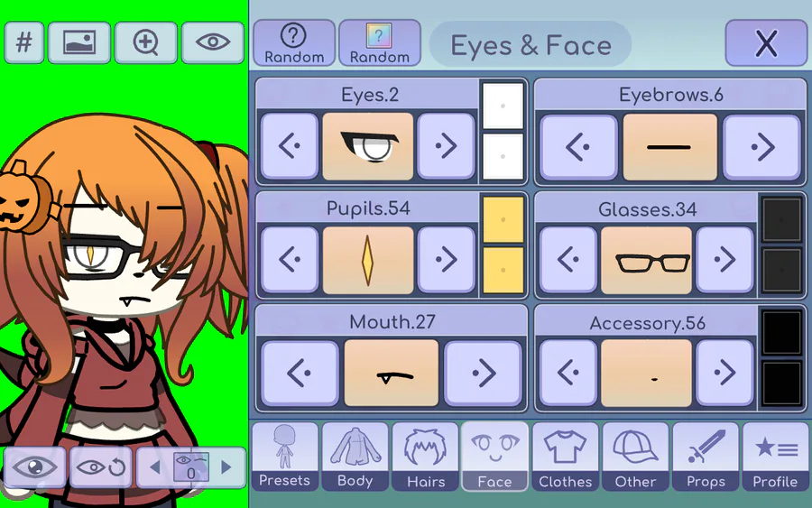The height and width of the screenshot is (508, 812).
Task: Switch to the Clothes tab
Action: 565,457
